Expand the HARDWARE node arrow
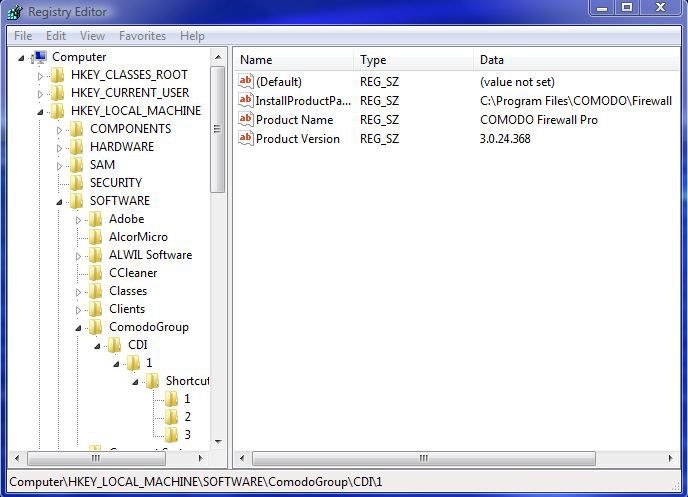 pyautogui.click(x=59, y=148)
